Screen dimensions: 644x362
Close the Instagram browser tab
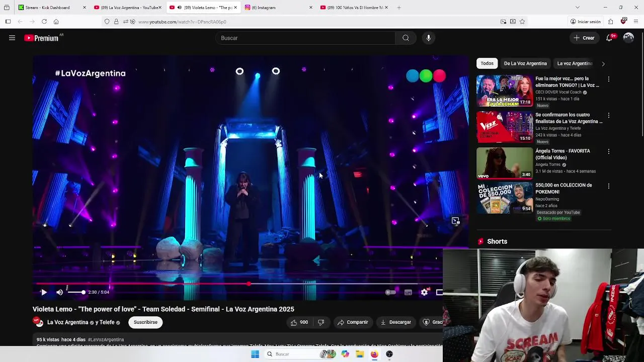point(310,8)
